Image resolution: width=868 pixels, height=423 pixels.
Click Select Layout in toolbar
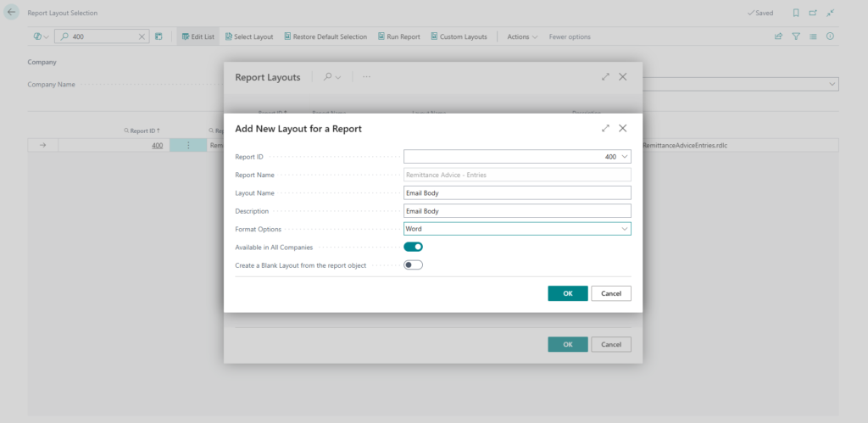(x=249, y=36)
